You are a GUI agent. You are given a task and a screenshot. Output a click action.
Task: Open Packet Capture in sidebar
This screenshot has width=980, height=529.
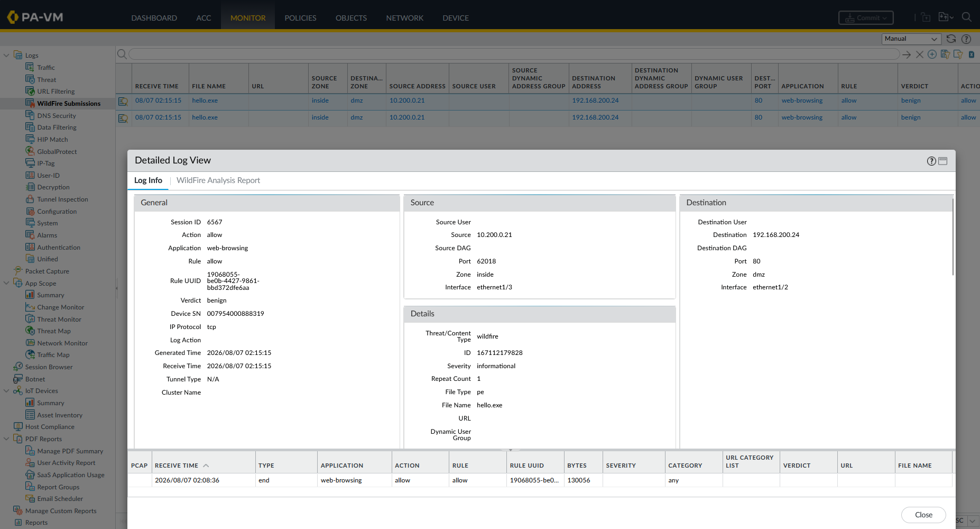click(x=47, y=271)
